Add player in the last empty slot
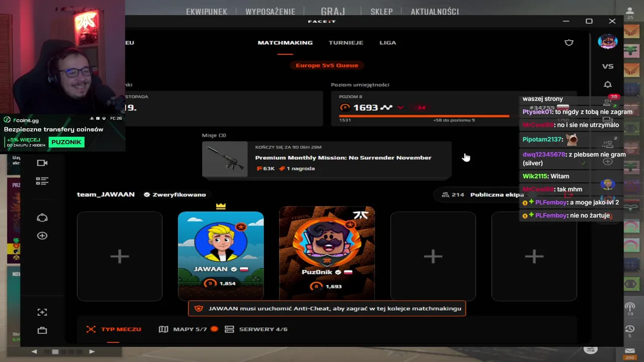 [x=534, y=256]
